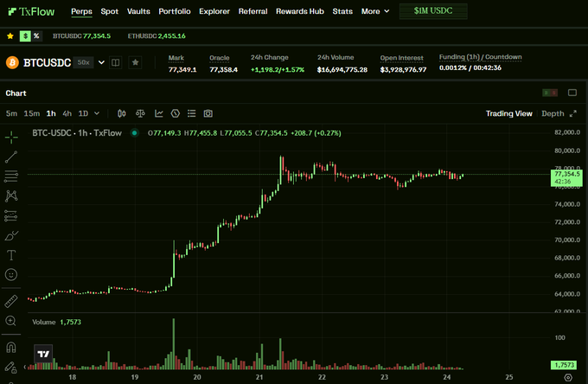
Task: Select the trend line tool
Action: [x=11, y=157]
